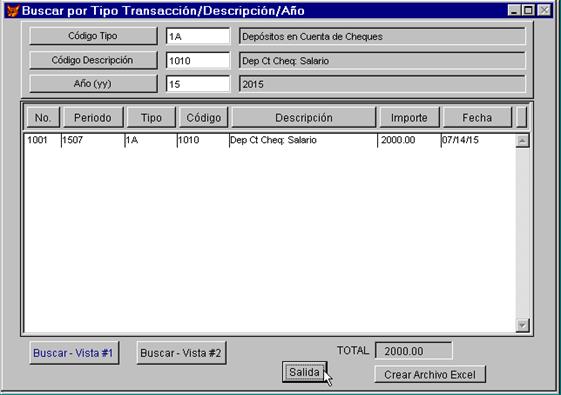The width and height of the screenshot is (561, 395).
Task: Run Buscar - Vista #2 search
Action: (x=181, y=353)
